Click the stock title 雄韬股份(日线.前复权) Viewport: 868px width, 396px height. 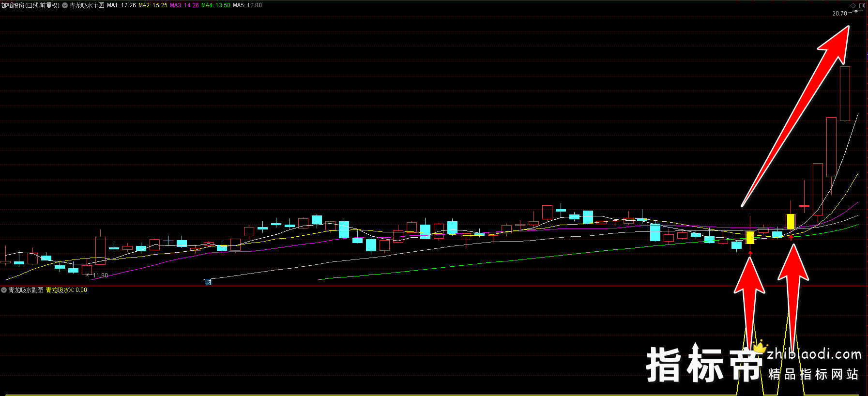pyautogui.click(x=30, y=5)
